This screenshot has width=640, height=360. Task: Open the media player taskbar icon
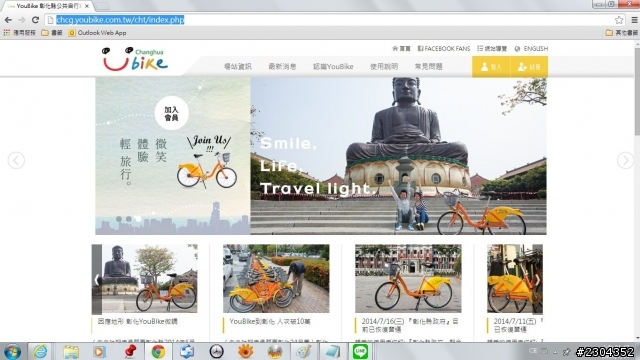(x=99, y=351)
